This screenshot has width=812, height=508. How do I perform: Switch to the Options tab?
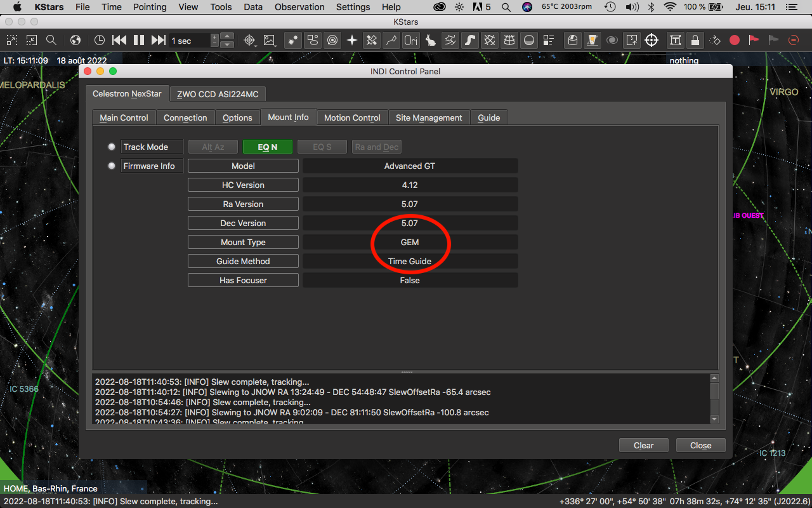238,117
